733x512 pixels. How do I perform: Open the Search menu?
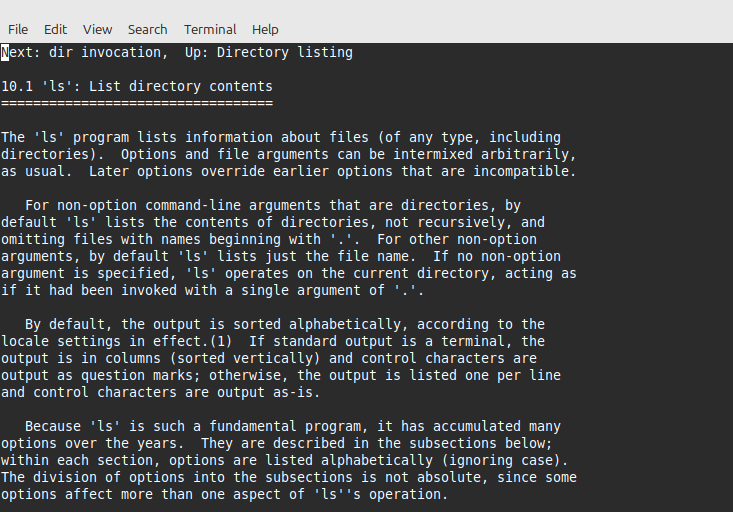(x=148, y=29)
